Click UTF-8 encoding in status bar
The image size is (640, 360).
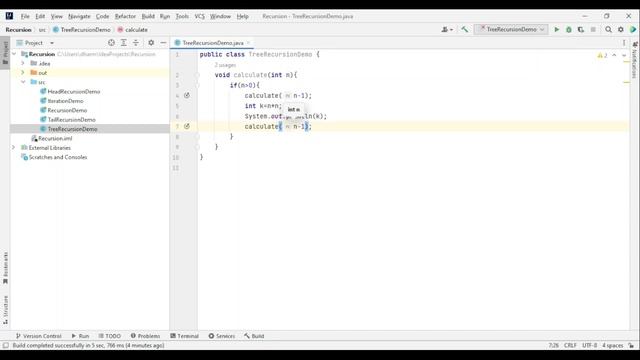point(589,345)
